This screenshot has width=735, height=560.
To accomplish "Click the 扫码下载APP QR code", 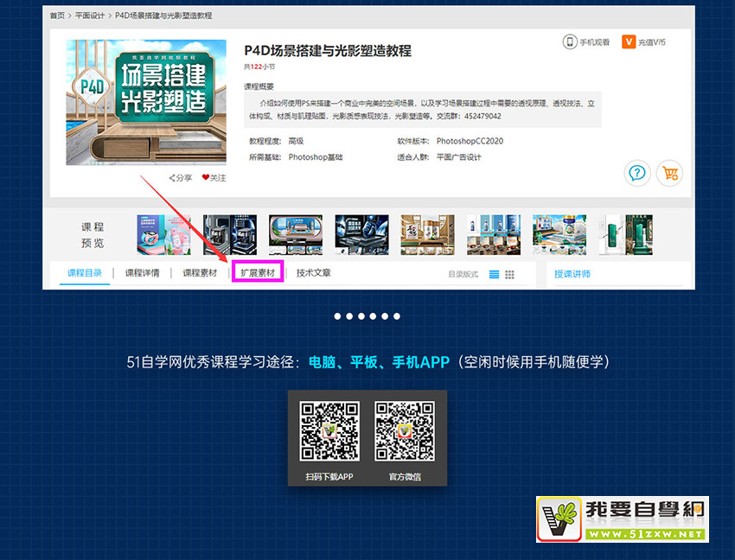I will (x=329, y=431).
